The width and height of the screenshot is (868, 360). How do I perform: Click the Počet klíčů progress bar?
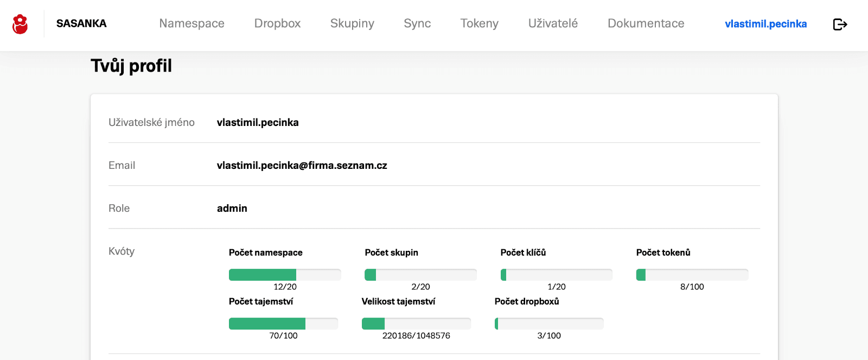556,275
